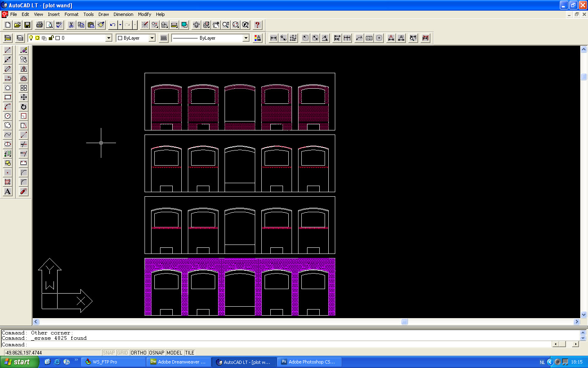
Task: Create a Linear Dimension
Action: point(272,38)
